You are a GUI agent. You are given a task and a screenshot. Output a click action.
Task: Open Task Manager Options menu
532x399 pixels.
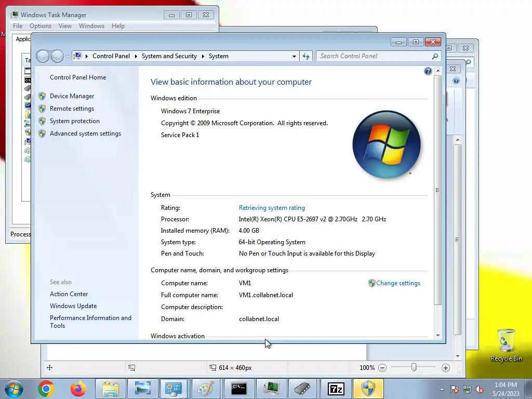coord(41,26)
